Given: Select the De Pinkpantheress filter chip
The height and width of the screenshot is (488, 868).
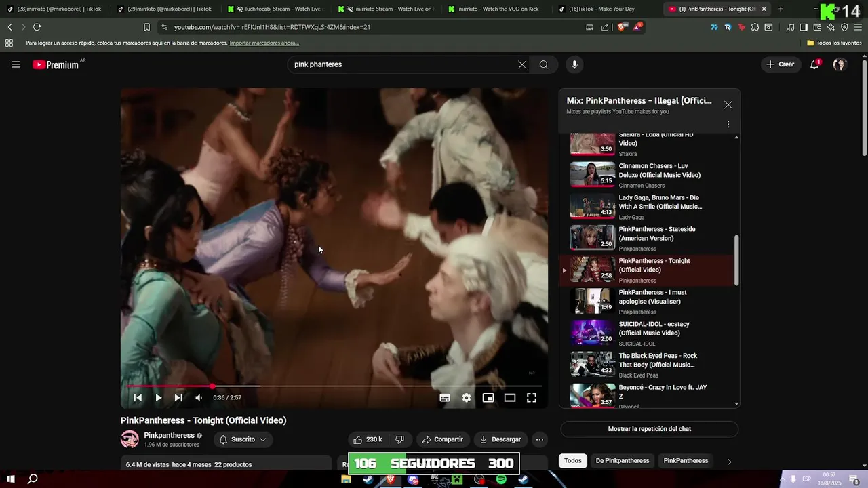Looking at the screenshot, I should (x=623, y=461).
